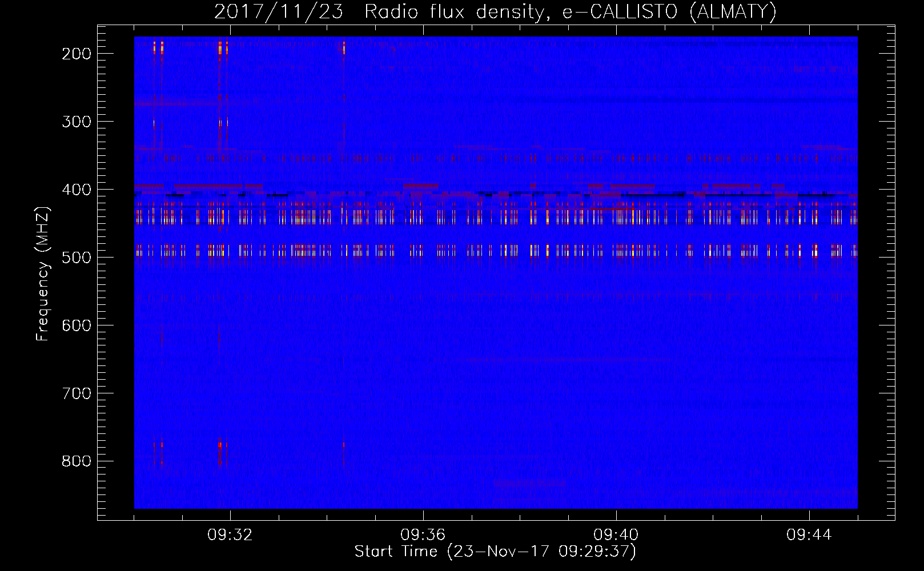Select the 500 frequency tick label
The height and width of the screenshot is (571, 924).
(77, 258)
